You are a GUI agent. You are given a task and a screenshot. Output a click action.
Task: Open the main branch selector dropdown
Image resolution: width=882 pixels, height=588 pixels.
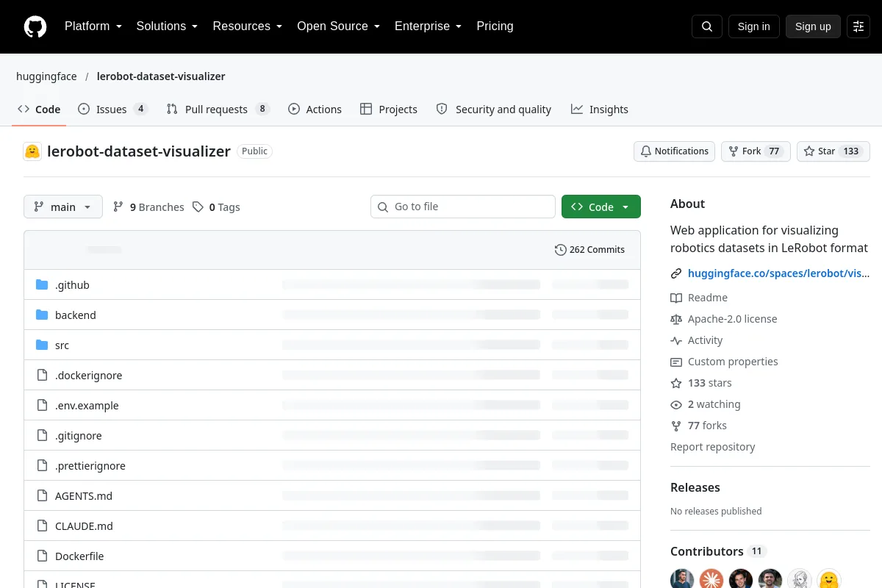click(x=63, y=207)
